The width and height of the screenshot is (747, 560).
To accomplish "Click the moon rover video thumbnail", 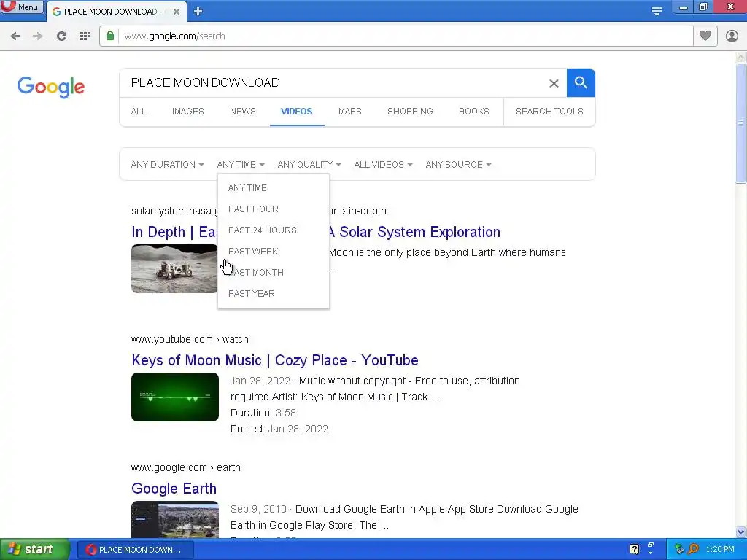I will click(x=174, y=268).
